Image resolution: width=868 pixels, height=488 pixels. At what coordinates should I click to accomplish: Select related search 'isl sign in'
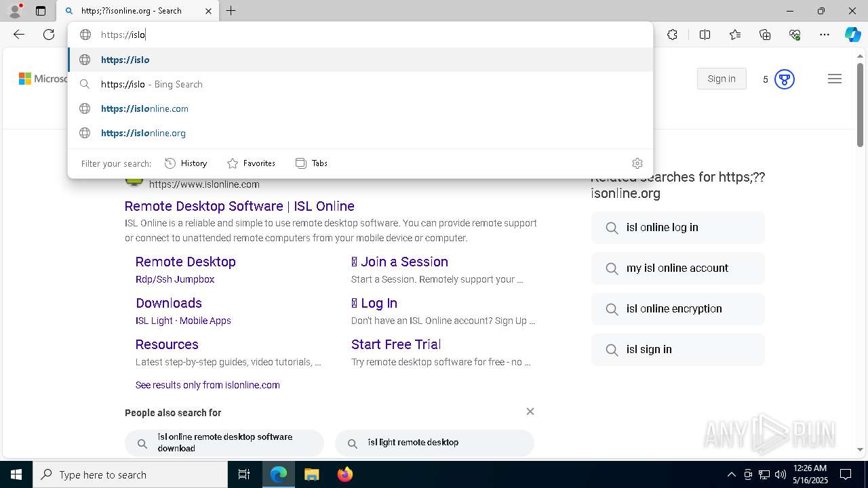coord(678,350)
